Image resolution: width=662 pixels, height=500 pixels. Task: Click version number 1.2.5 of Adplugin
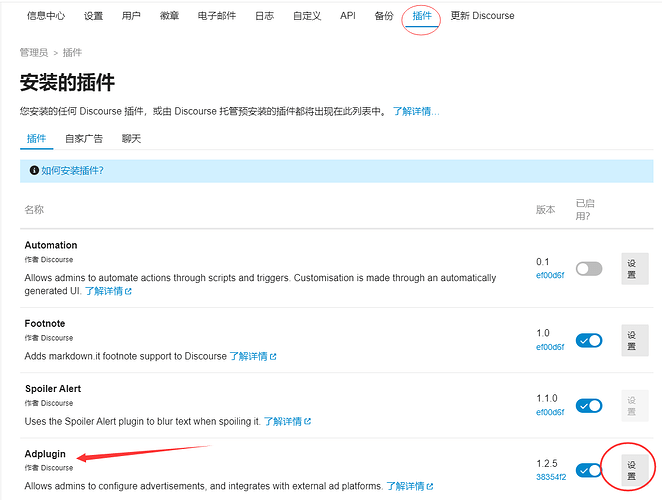(x=547, y=464)
